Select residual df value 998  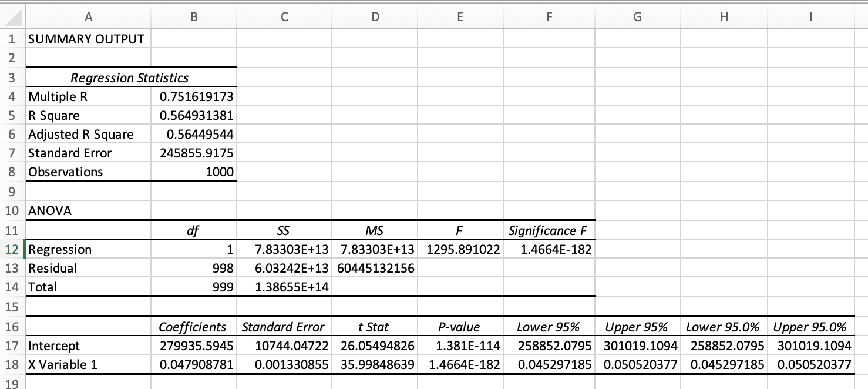coord(193,269)
